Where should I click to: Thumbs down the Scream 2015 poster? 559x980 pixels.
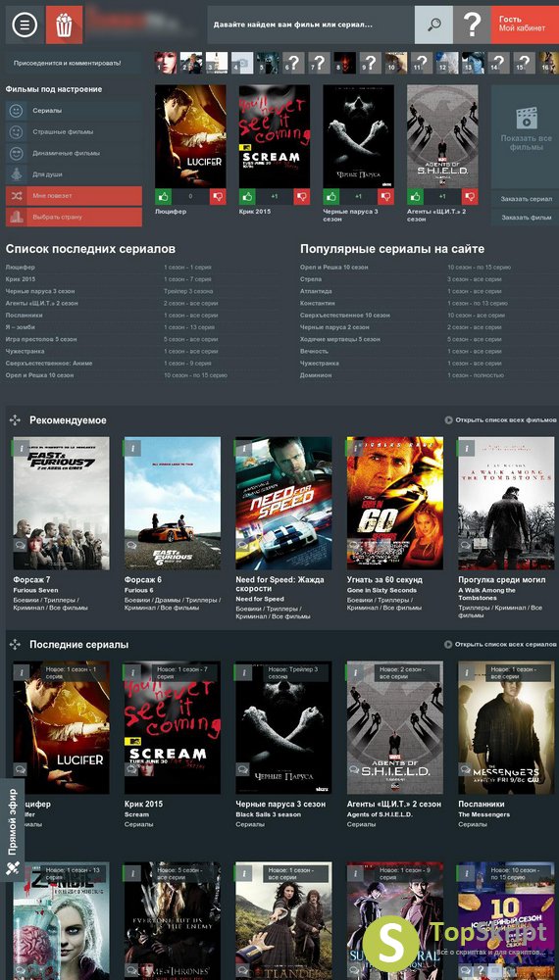302,196
